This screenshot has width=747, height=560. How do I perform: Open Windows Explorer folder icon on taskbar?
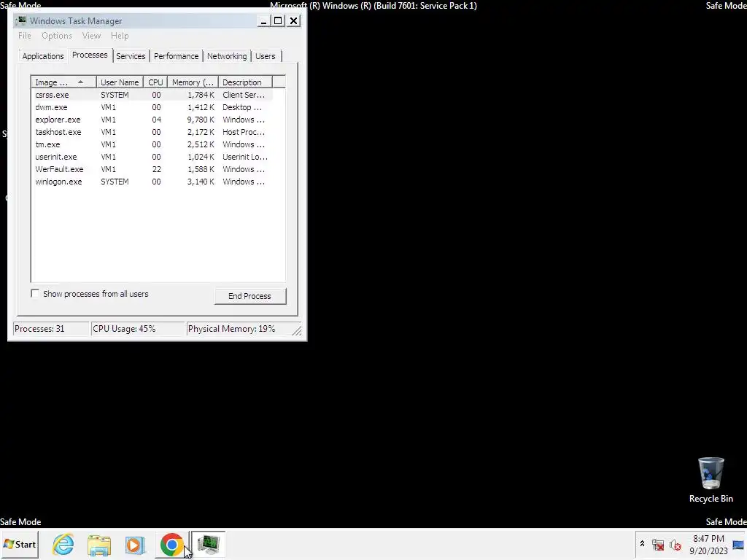click(99, 544)
